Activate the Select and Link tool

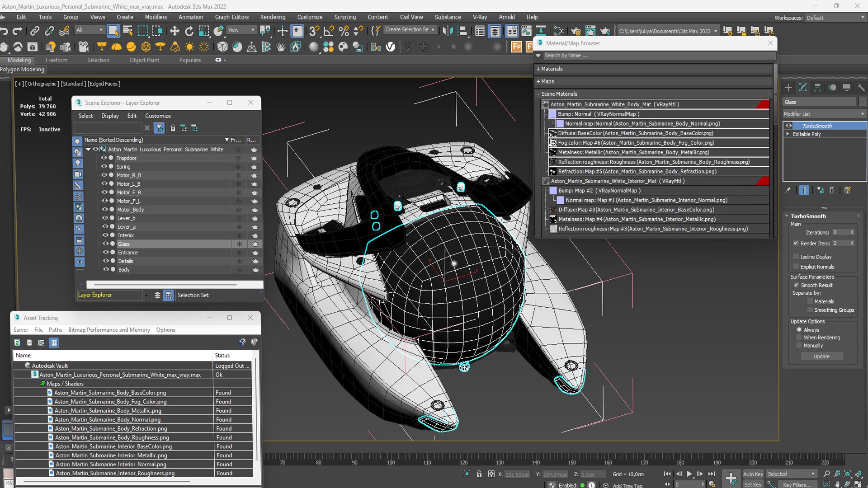tap(35, 31)
